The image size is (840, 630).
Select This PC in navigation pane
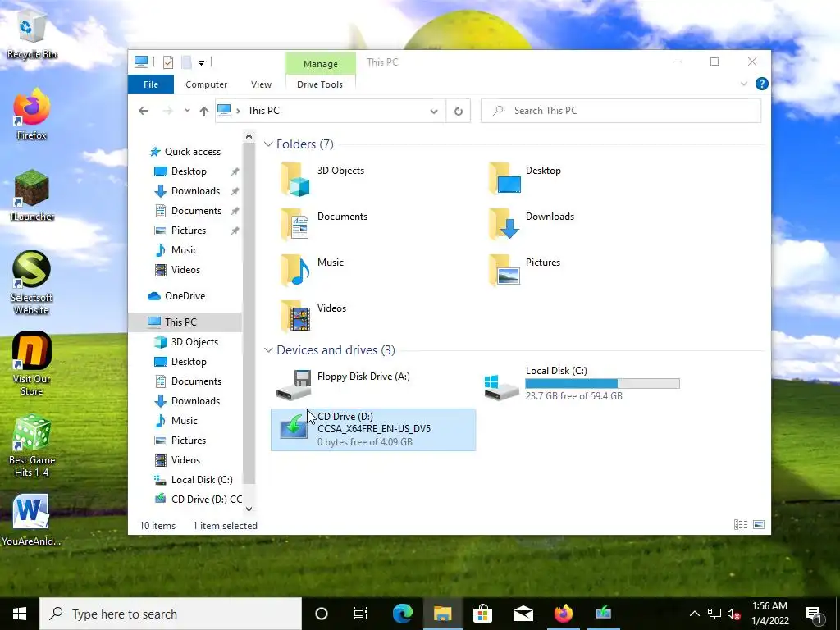(x=185, y=322)
